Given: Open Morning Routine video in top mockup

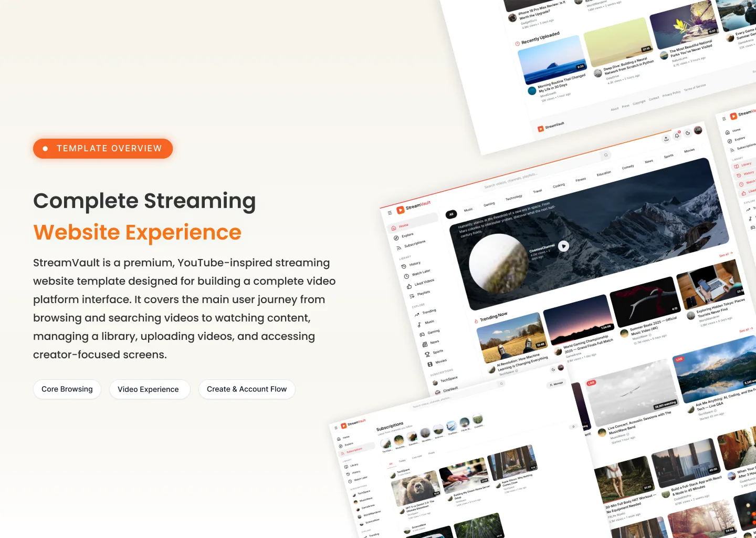Looking at the screenshot, I should pos(552,60).
